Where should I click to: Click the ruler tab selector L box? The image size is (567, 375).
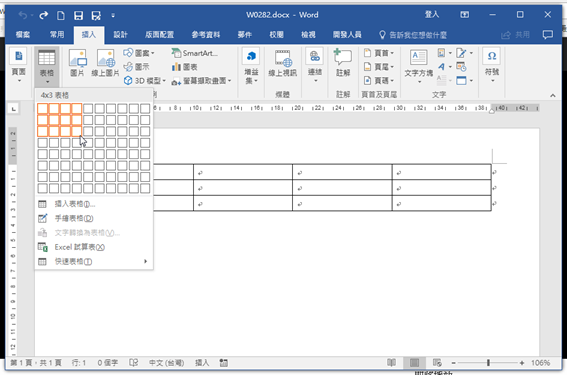point(13,108)
